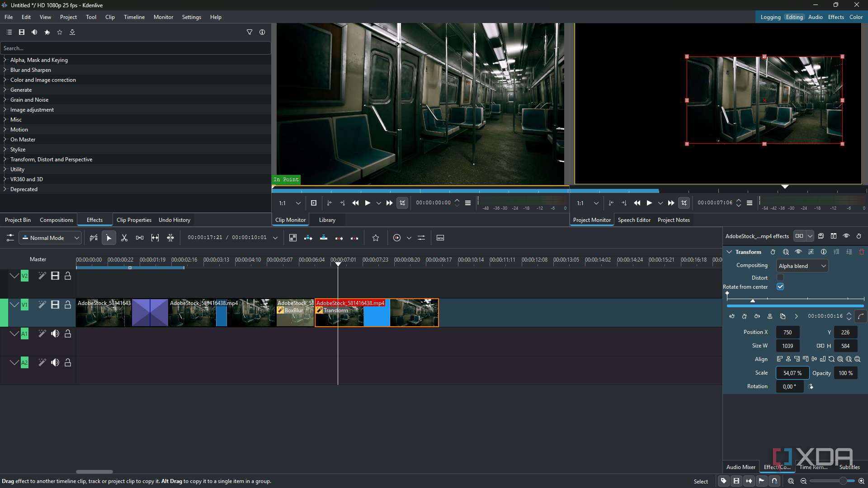Viewport: 868px width, 488px height.
Task: Open the Compositing Alpha blend dropdown
Action: pyautogui.click(x=802, y=266)
